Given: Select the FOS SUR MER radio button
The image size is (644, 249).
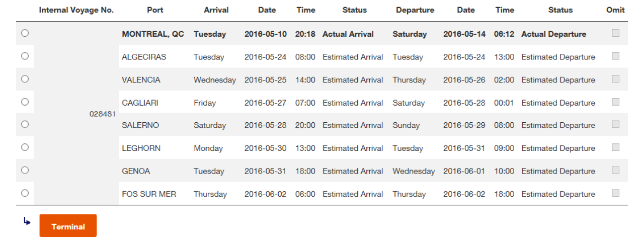Looking at the screenshot, I should click(x=25, y=193).
